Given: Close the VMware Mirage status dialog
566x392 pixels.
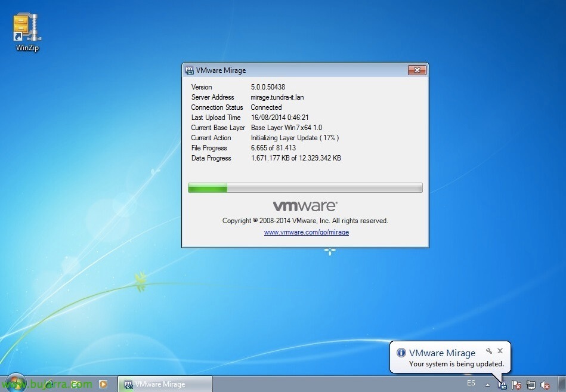Looking at the screenshot, I should [x=417, y=70].
